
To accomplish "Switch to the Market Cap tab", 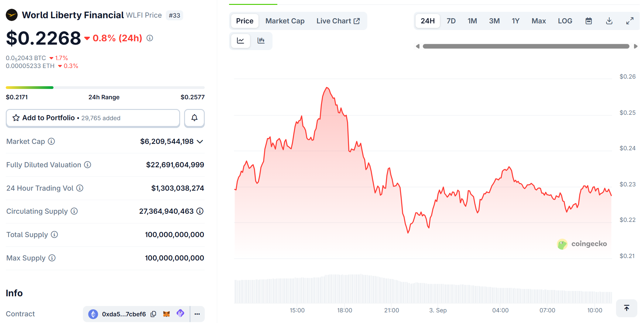I will 285,21.
